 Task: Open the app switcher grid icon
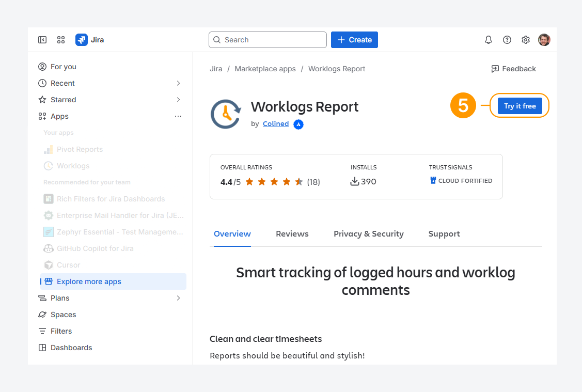[x=61, y=40]
